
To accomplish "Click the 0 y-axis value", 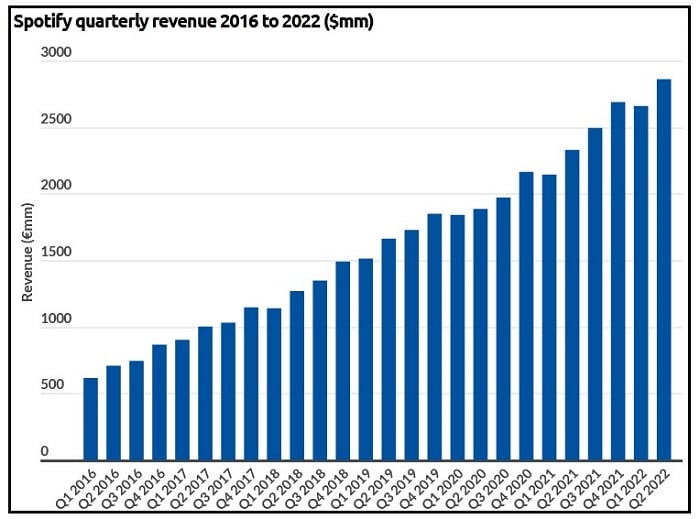I will [45, 451].
